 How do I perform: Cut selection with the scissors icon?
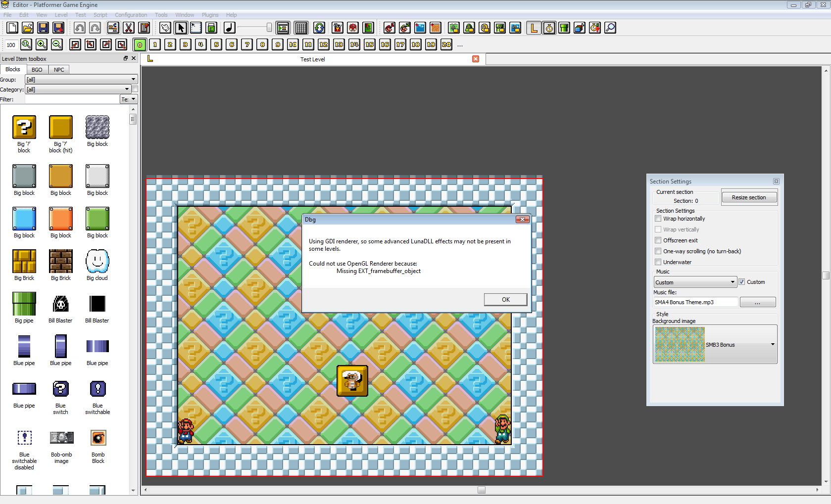point(129,28)
